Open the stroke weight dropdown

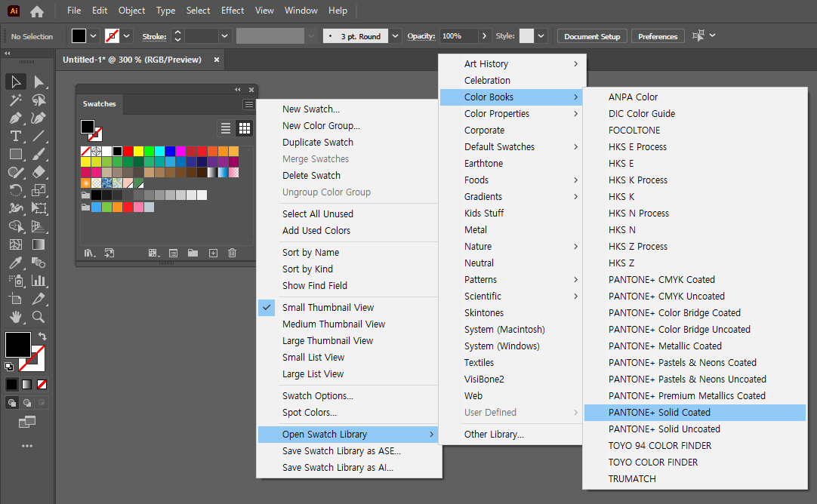(224, 36)
